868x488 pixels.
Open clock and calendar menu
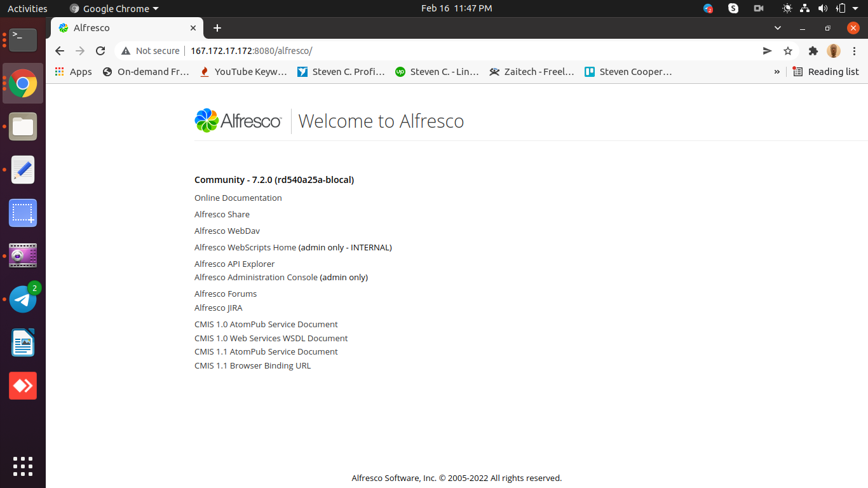[x=456, y=8]
